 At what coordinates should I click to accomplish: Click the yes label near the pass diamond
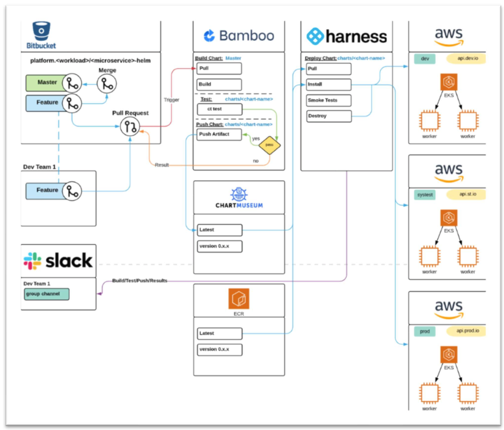click(x=256, y=139)
